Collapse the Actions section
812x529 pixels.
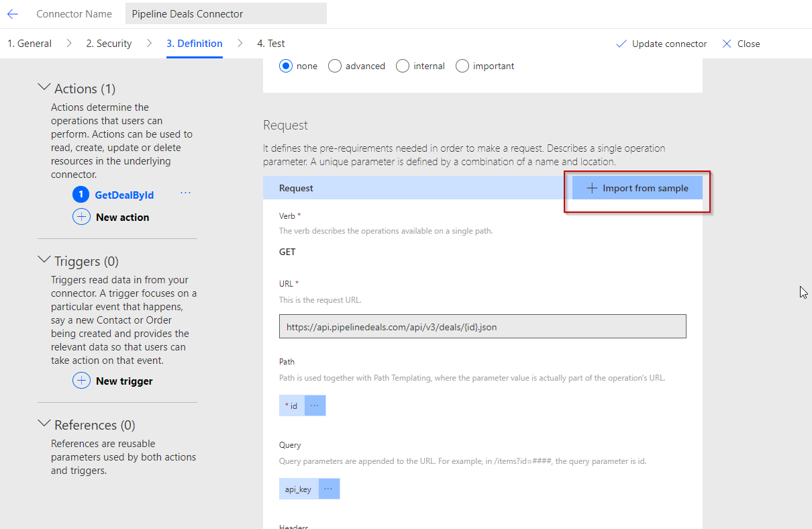44,88
